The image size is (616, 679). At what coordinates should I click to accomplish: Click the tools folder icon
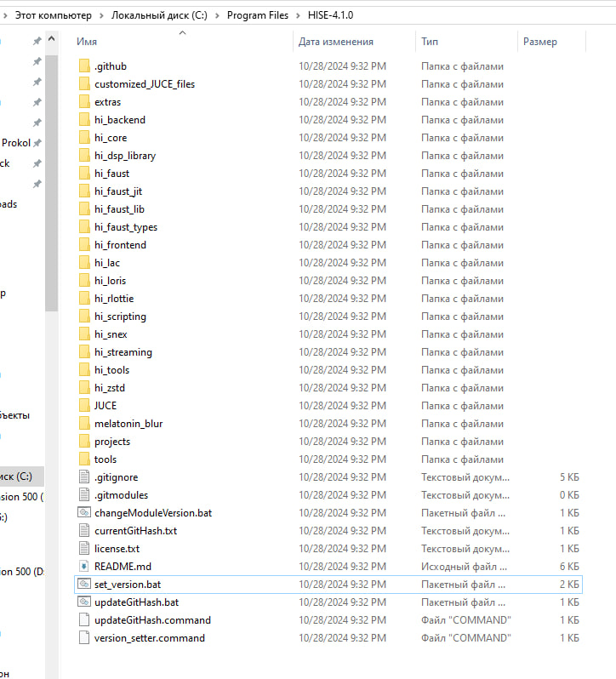point(84,459)
